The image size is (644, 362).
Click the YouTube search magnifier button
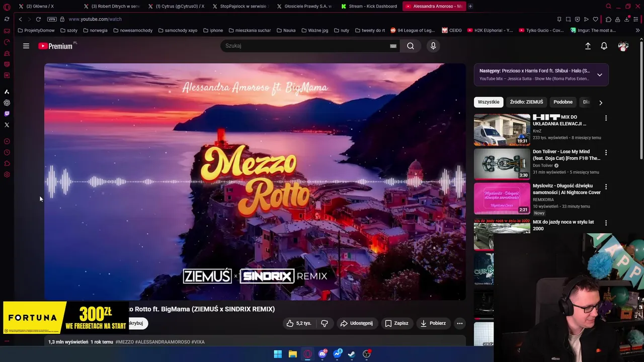(411, 46)
